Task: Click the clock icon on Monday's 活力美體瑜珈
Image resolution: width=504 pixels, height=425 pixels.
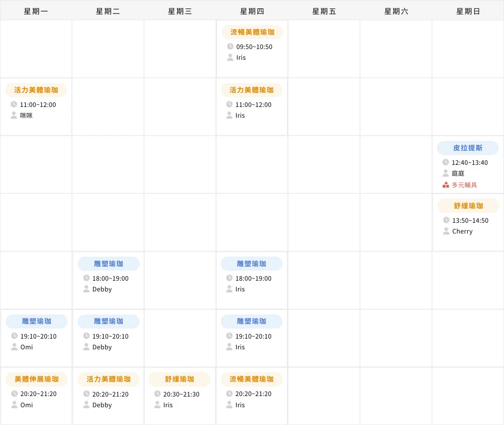Action: pyautogui.click(x=14, y=105)
